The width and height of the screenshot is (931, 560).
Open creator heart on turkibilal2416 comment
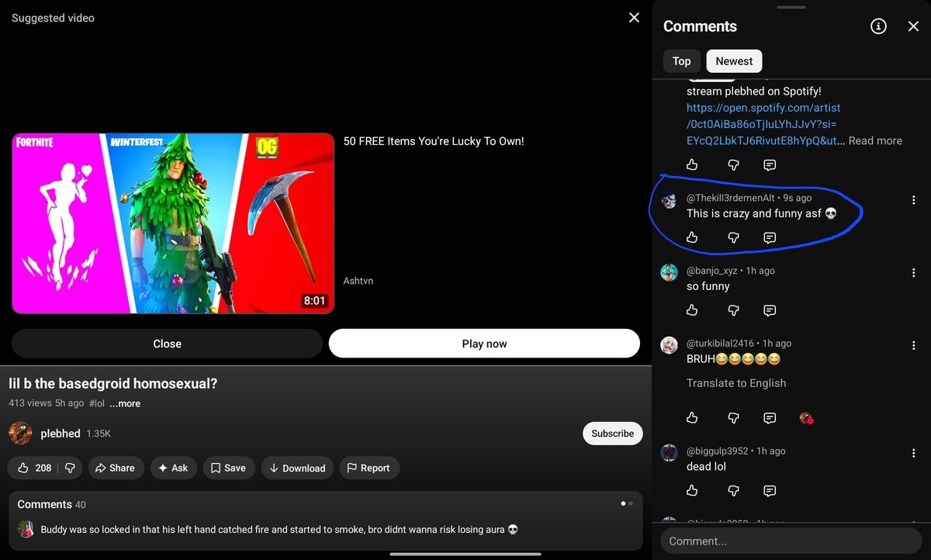pyautogui.click(x=806, y=418)
